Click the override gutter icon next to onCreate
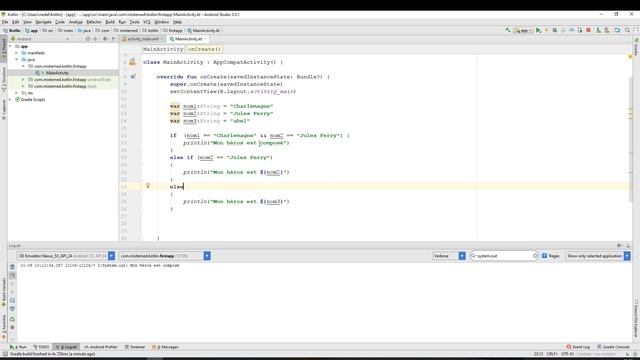The image size is (640, 360). pos(133,76)
